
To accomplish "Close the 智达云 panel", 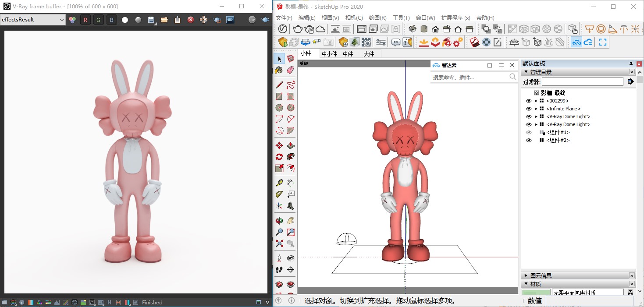I will click(512, 65).
